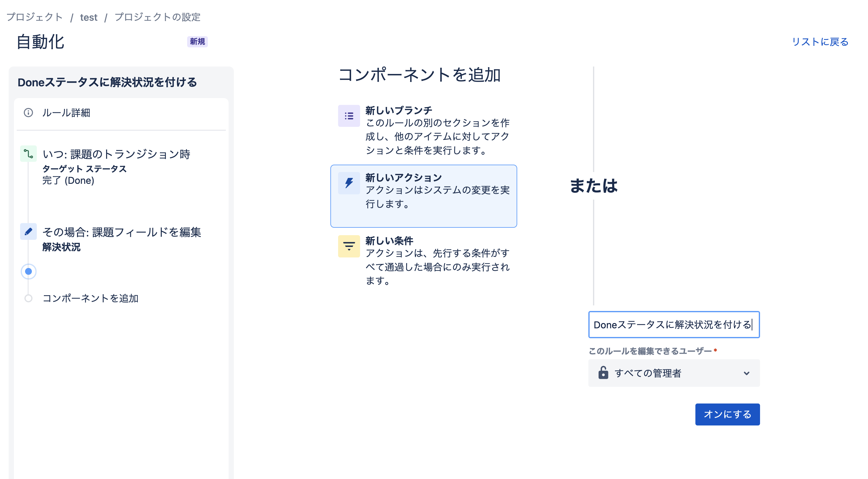868x479 pixels.
Task: Click the リストに戻る link
Action: tap(820, 42)
